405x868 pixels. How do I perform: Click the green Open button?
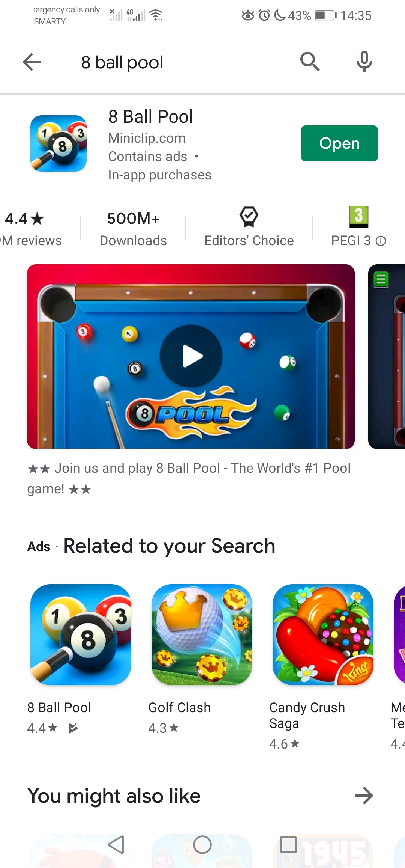(x=339, y=143)
